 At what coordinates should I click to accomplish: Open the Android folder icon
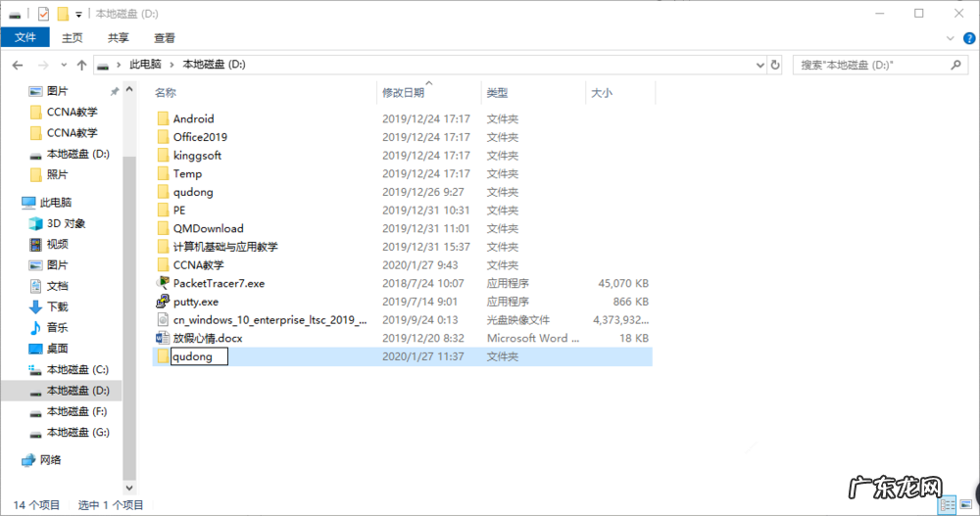[163, 118]
